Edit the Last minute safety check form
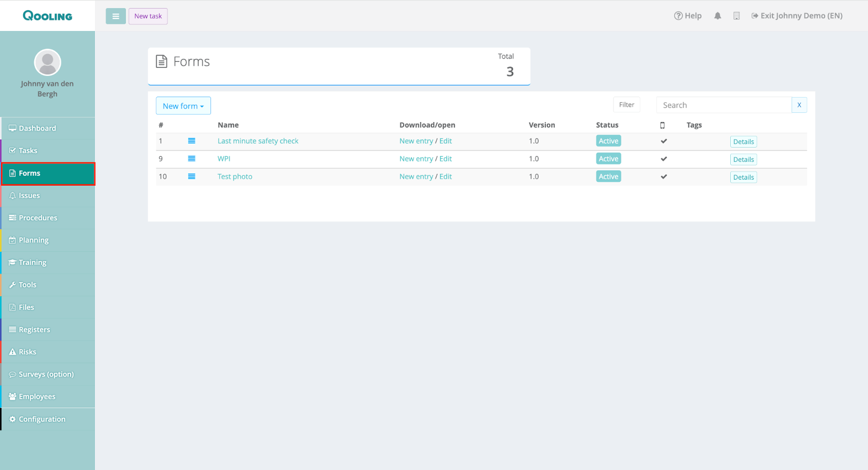 click(445, 141)
